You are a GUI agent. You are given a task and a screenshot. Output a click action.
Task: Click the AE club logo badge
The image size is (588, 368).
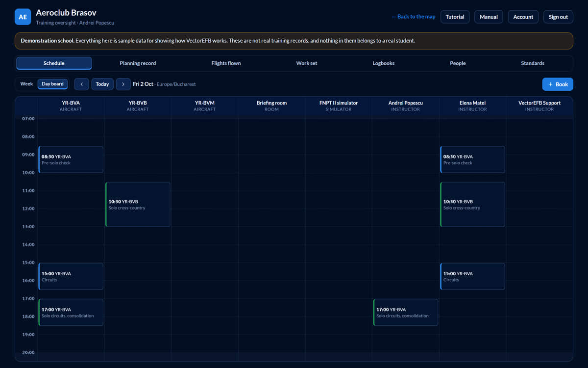click(x=23, y=17)
